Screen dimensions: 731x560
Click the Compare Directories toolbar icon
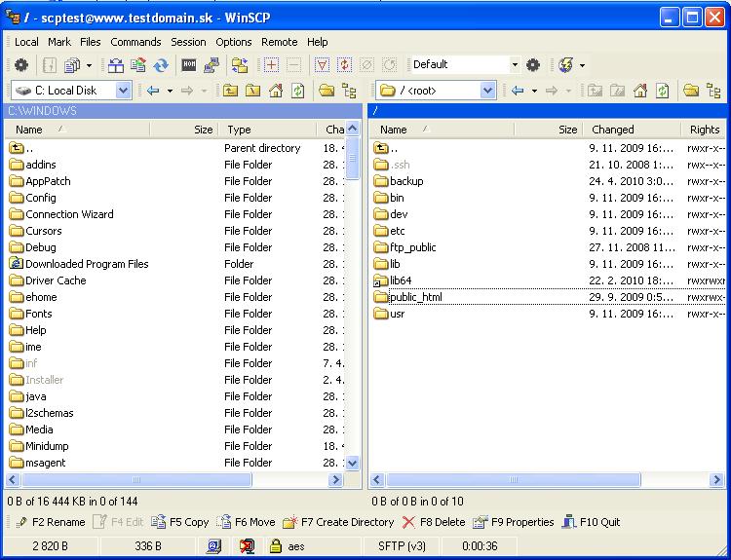(115, 64)
